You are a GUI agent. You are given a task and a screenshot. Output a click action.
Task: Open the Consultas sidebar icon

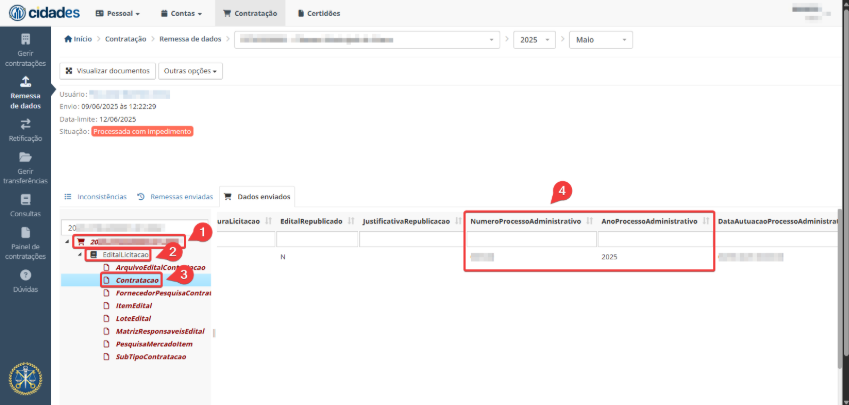click(x=25, y=205)
